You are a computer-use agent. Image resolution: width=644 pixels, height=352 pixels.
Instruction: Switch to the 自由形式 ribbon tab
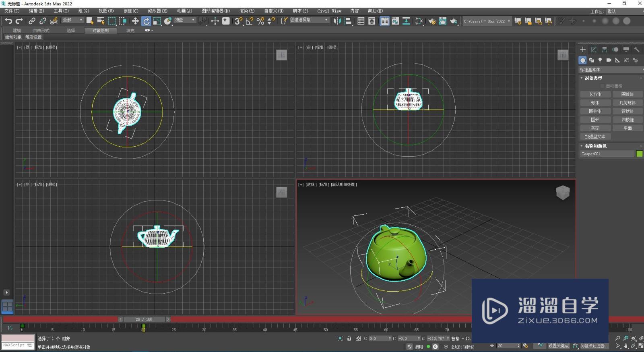[x=41, y=31]
